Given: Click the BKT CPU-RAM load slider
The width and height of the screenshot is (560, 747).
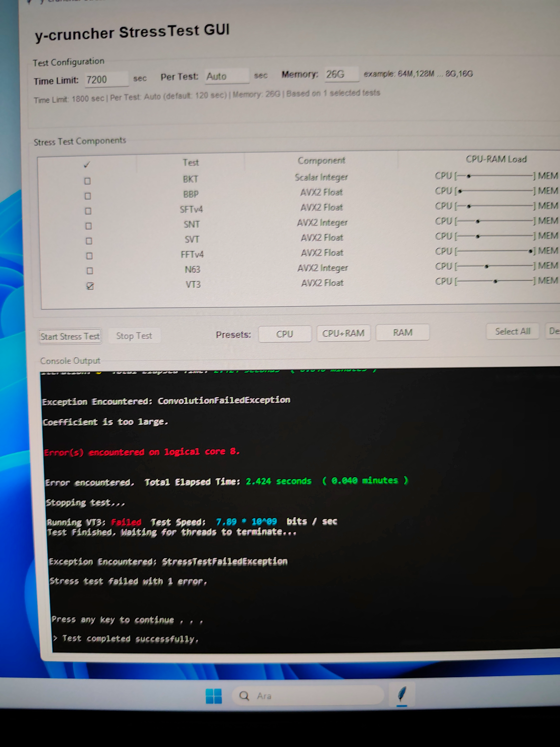Looking at the screenshot, I should [496, 176].
